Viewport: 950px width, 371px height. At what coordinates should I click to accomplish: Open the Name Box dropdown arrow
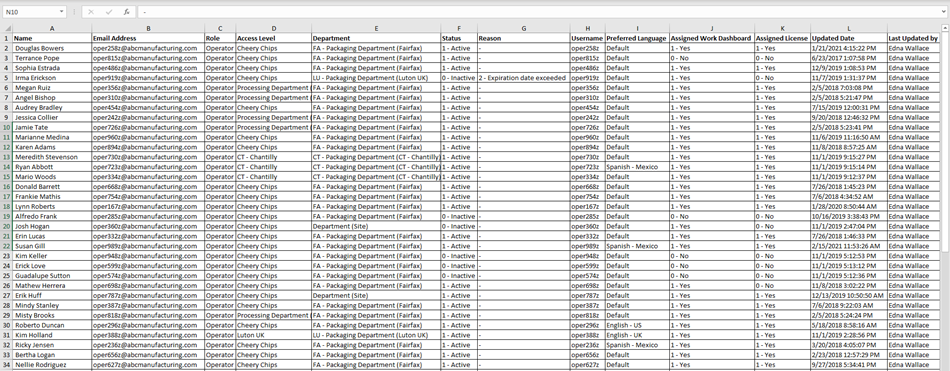coord(61,12)
